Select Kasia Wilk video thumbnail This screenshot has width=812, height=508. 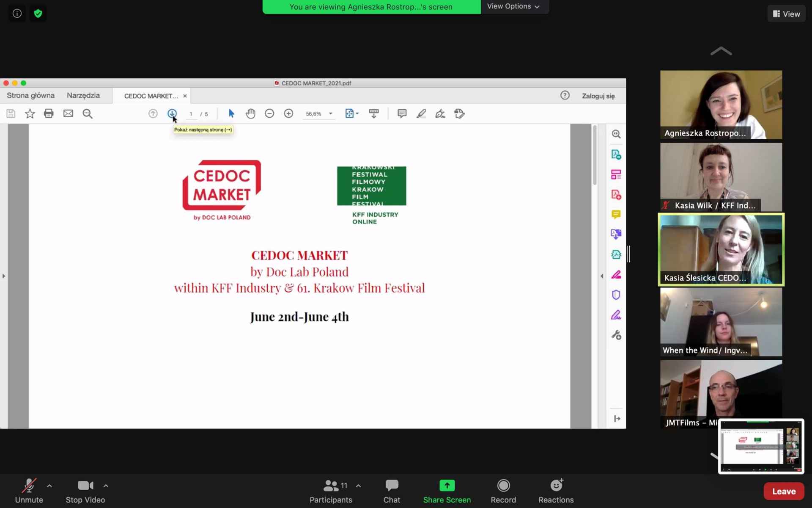tap(721, 177)
